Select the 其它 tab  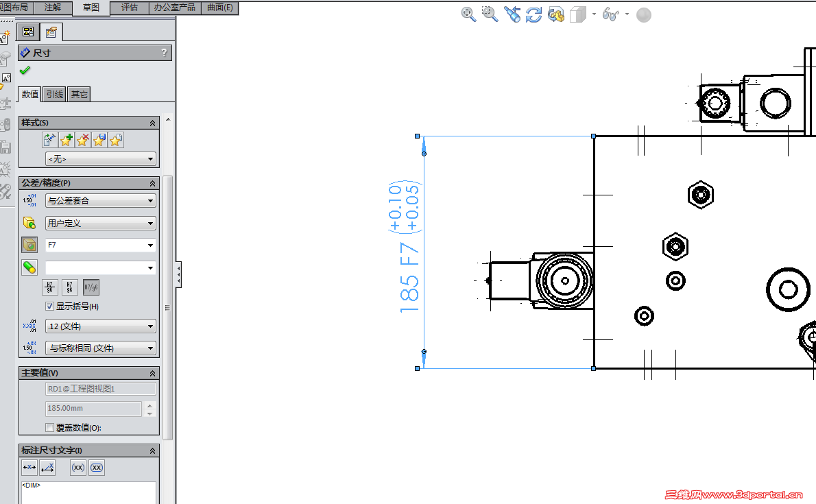coord(79,94)
